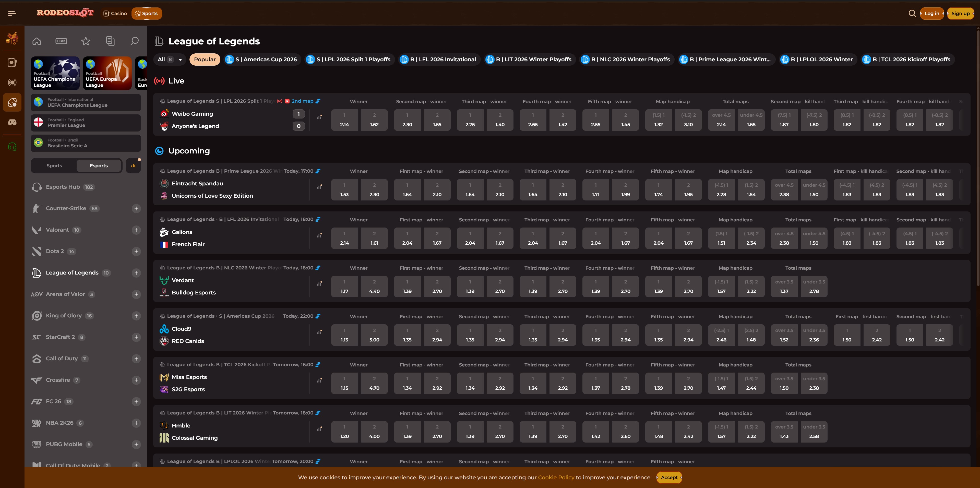This screenshot has width=980, height=488.
Task: Click the search magnifier in top header
Action: coord(912,13)
